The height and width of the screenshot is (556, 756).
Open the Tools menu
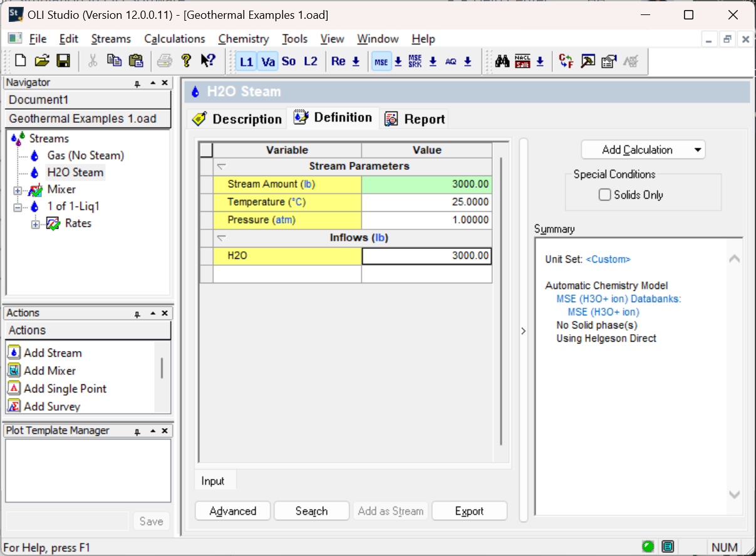pos(294,39)
